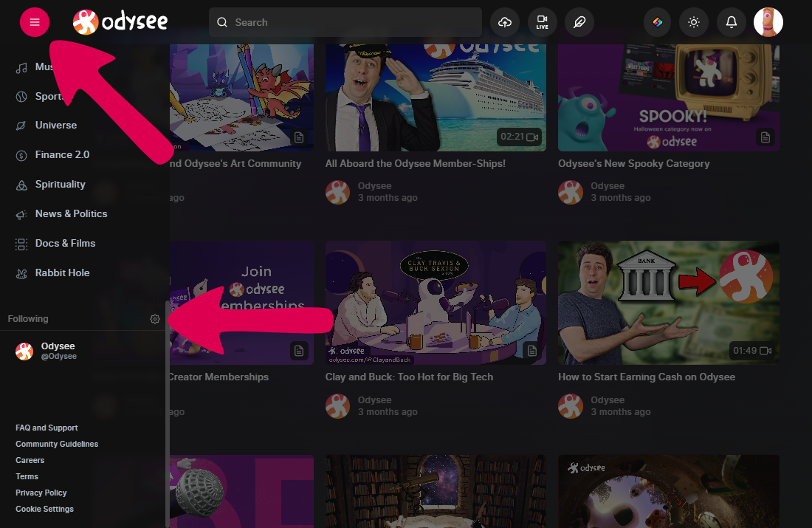Screen dimensions: 812x528
Task: Open the Member-Ships cruise ship video thumbnail
Action: coord(436,97)
